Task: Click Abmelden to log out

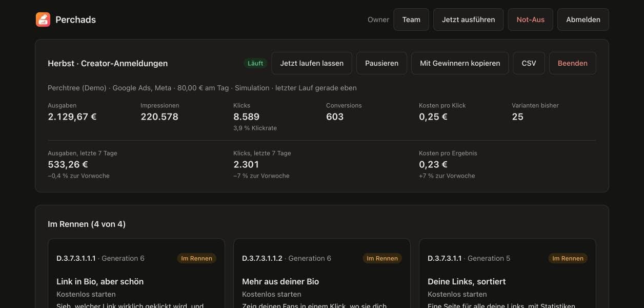Action: pyautogui.click(x=583, y=20)
